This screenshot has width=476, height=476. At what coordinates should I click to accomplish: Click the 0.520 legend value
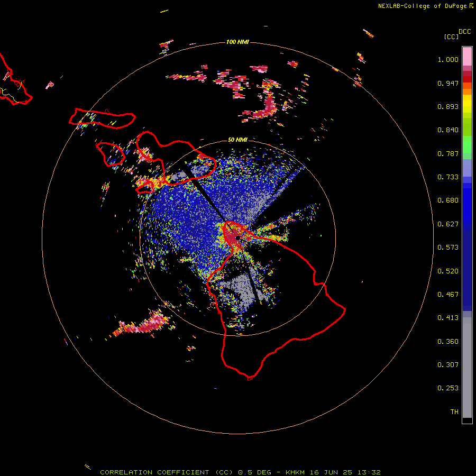[448, 271]
